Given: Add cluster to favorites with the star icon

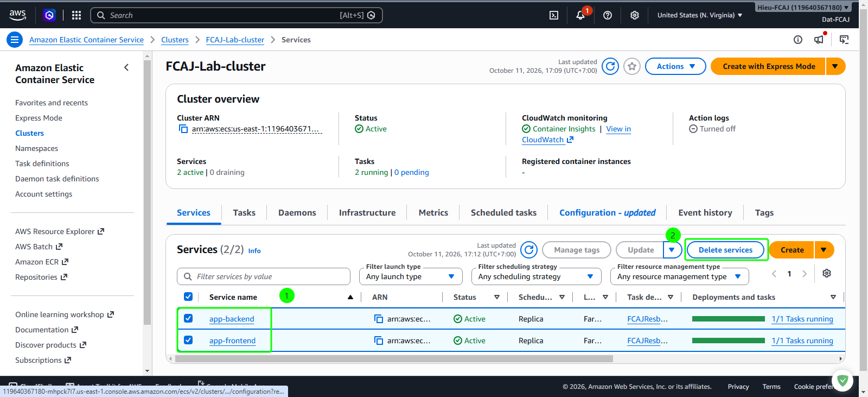Looking at the screenshot, I should pyautogui.click(x=632, y=66).
